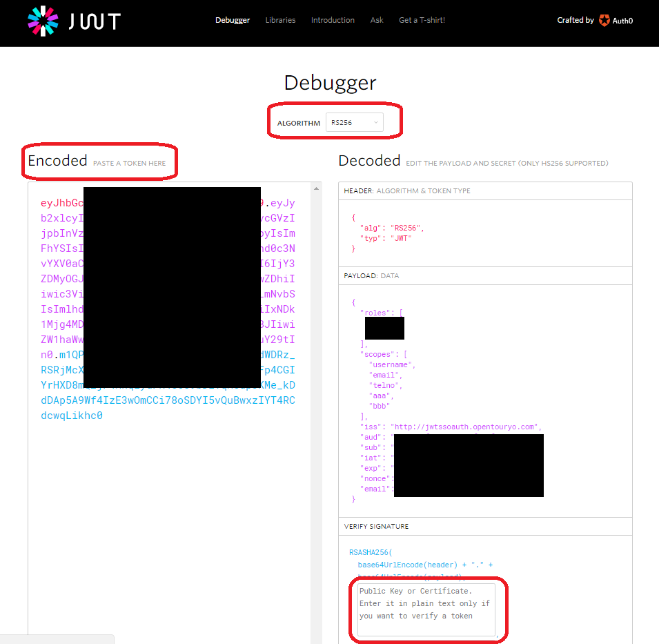Click the colorful JWT pinwheel logo
Screen dimensions: 659x644
tap(43, 21)
